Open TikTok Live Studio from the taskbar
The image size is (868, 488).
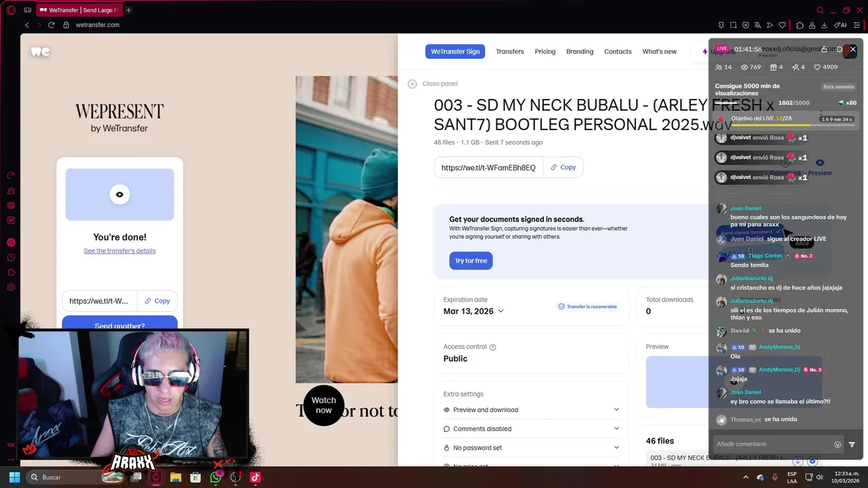pyautogui.click(x=255, y=477)
